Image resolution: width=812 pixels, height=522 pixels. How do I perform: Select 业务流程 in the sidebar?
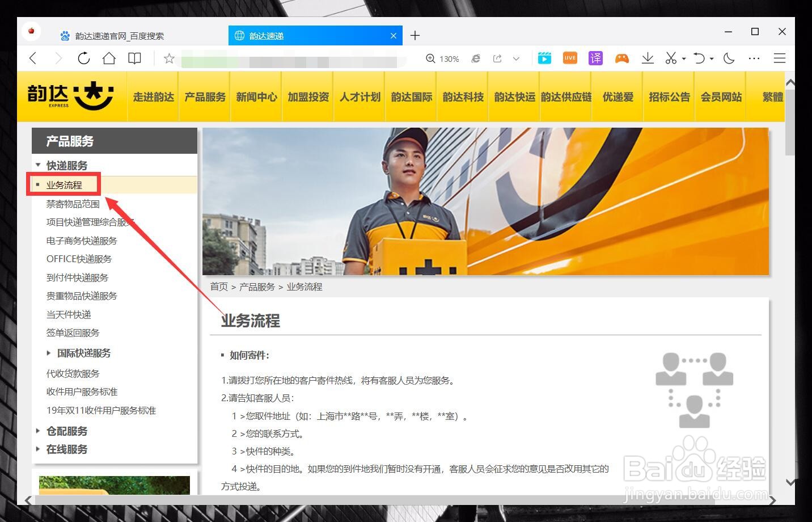[x=64, y=185]
